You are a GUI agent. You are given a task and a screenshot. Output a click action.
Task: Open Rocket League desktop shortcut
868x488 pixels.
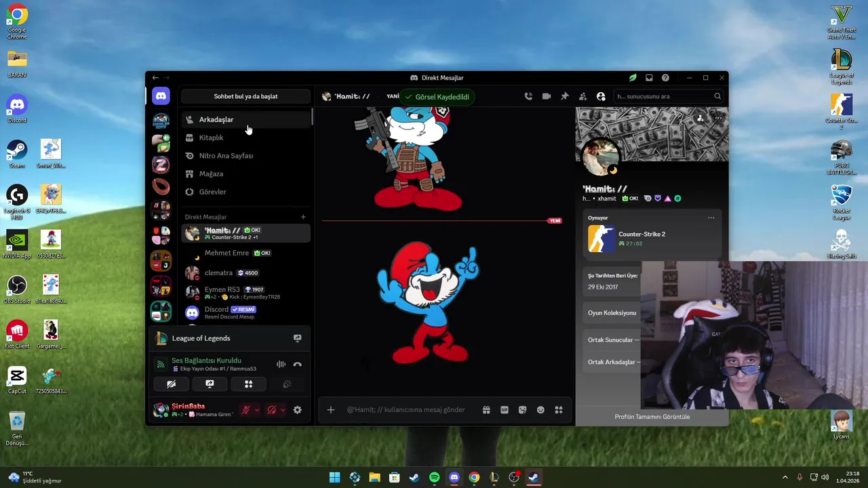[842, 201]
